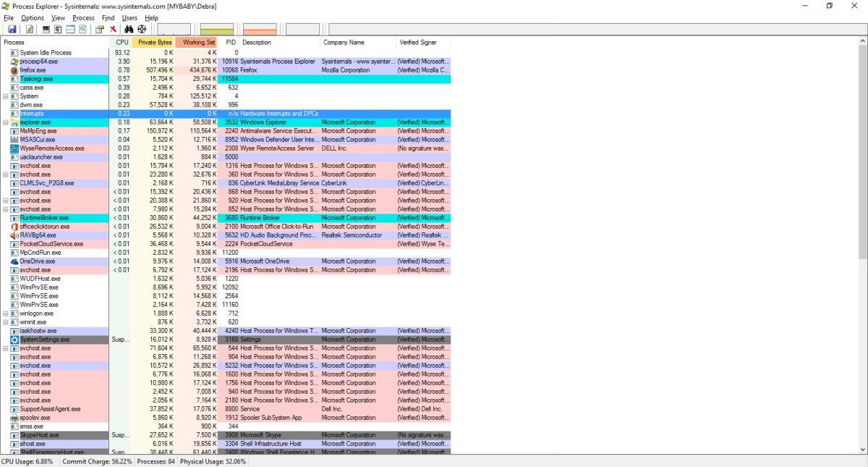Open the Help menu
Image resolution: width=868 pixels, height=467 pixels.
tap(151, 17)
